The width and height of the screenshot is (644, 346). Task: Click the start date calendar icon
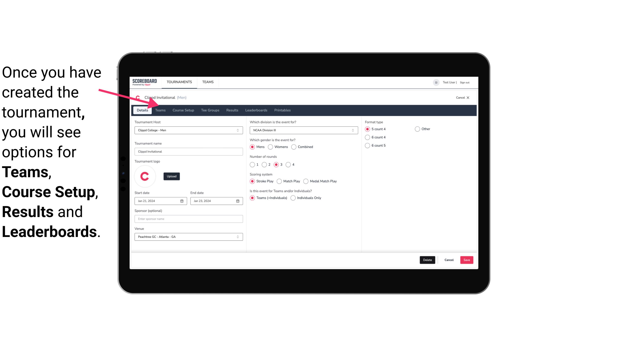pos(182,201)
